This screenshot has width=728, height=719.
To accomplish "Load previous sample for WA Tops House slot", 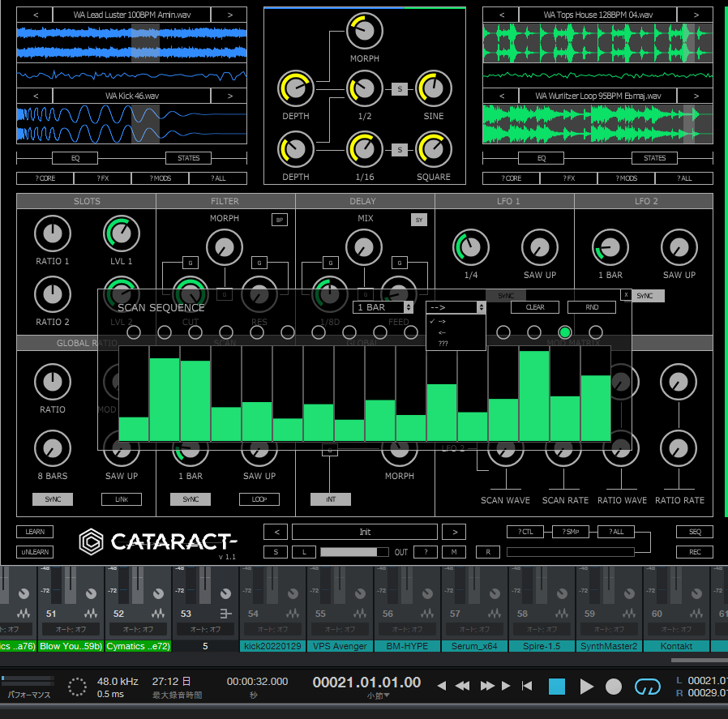I will coord(502,15).
